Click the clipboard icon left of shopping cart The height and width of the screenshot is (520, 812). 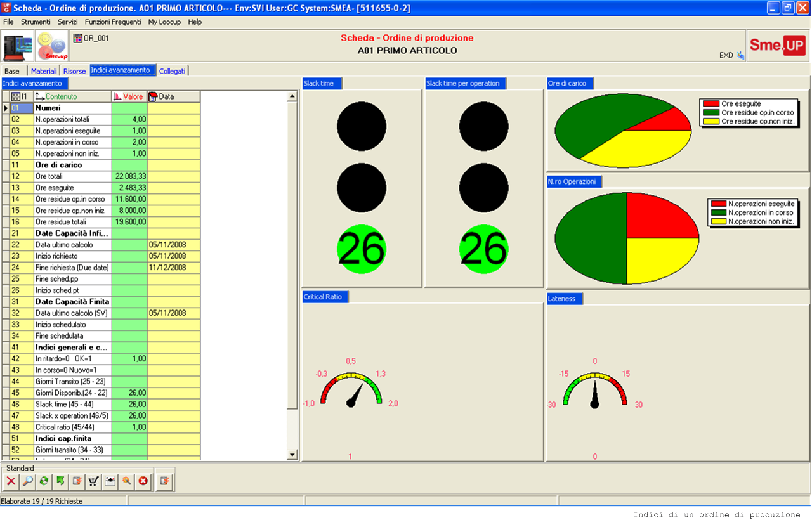tap(77, 481)
